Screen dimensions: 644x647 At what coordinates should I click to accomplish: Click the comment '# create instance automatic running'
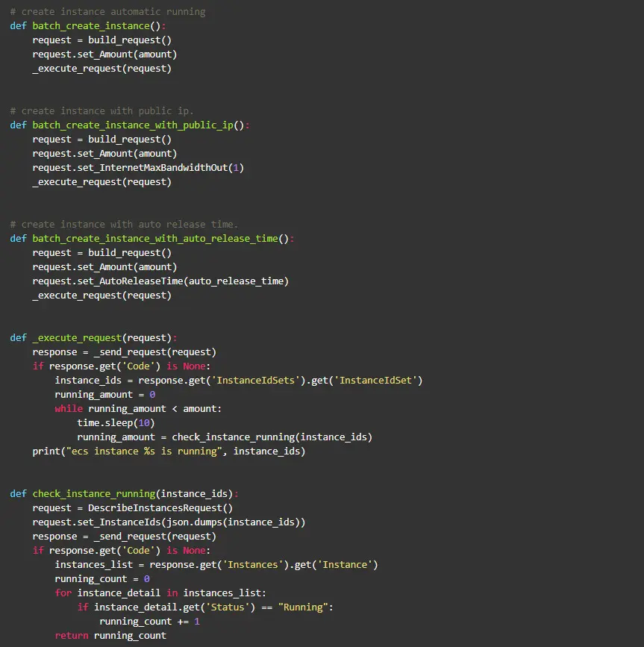(x=107, y=11)
